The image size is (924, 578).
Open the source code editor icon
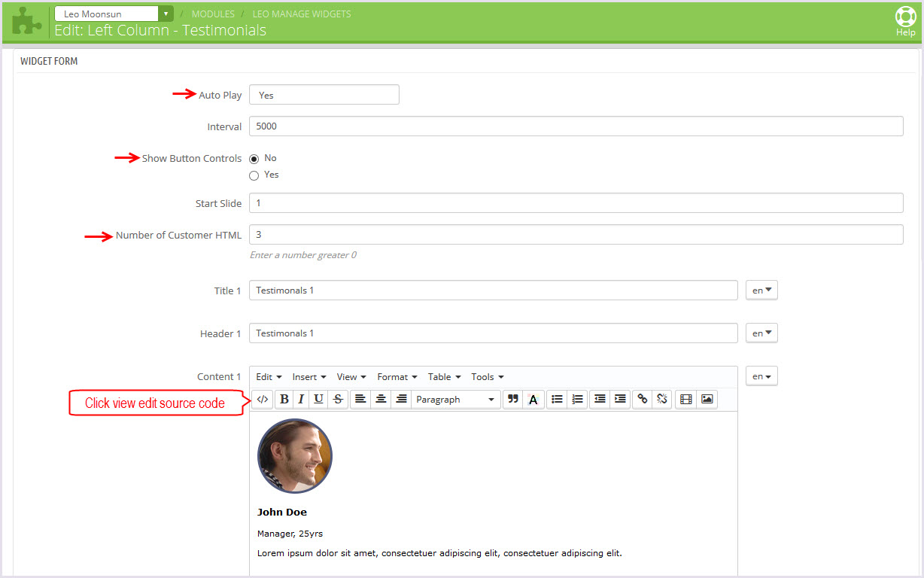(263, 400)
